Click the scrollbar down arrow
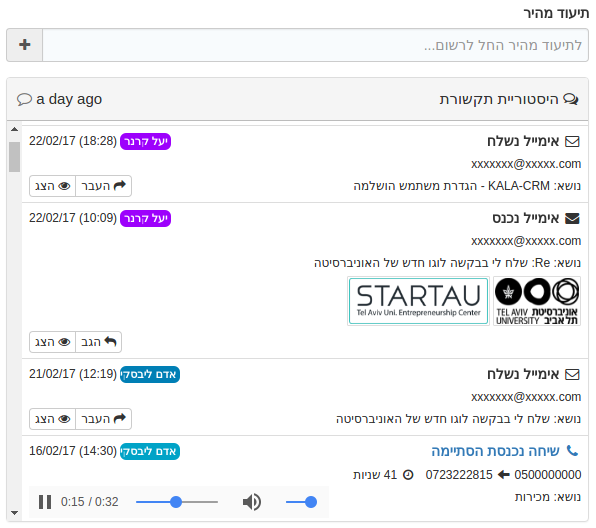Image resolution: width=596 pixels, height=528 pixels. 14,513
